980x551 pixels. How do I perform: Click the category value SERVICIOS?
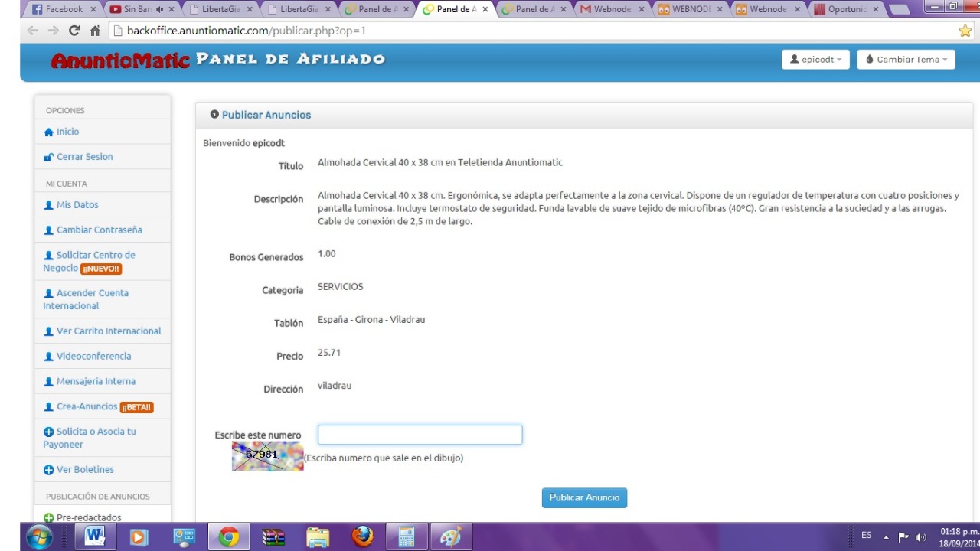click(x=341, y=287)
